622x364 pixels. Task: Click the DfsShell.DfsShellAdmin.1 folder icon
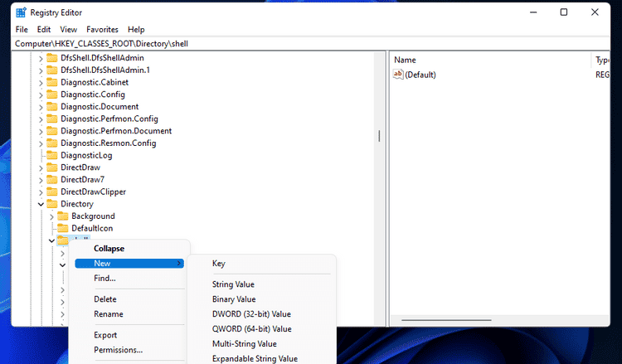coord(52,70)
